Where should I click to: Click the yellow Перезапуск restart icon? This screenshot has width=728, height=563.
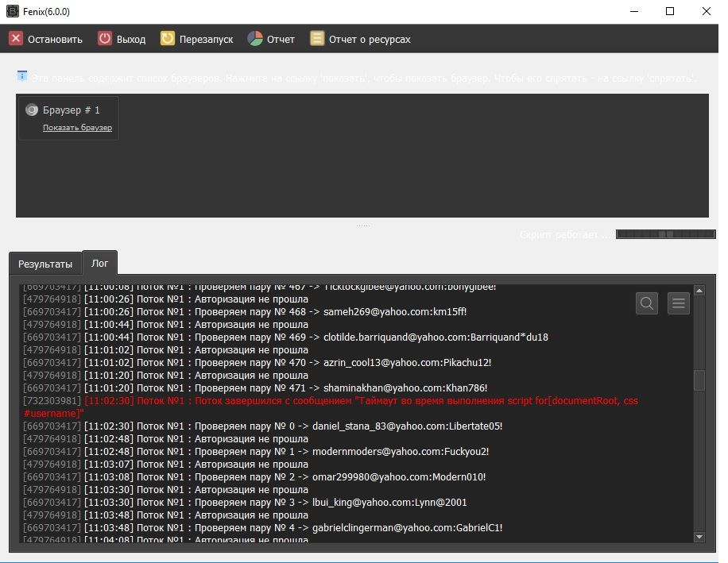coord(168,39)
